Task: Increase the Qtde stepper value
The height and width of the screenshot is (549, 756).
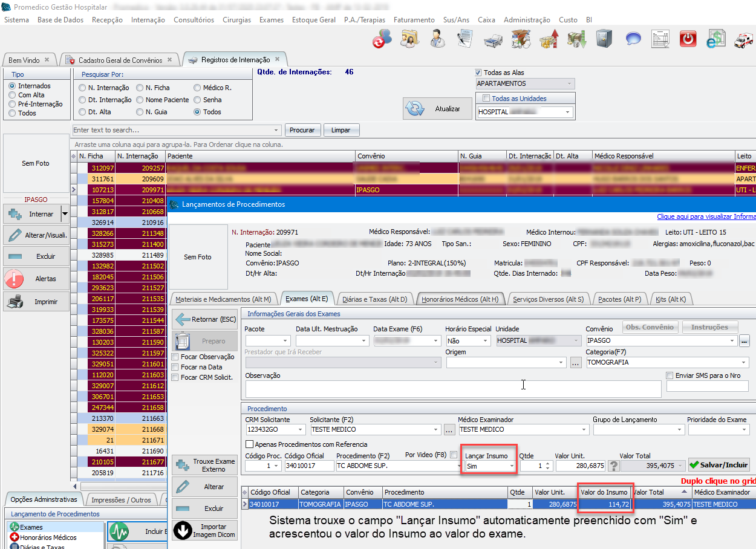Action: [x=548, y=463]
